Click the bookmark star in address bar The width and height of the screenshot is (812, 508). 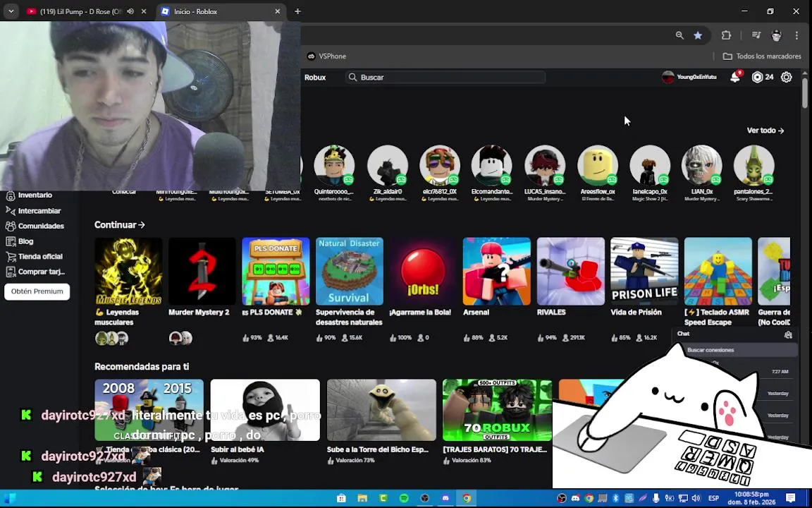pos(698,35)
